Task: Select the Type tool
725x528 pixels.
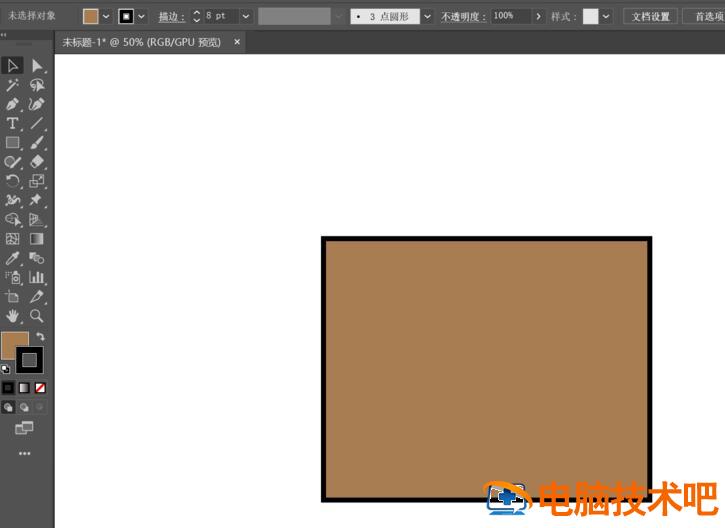Action: pyautogui.click(x=12, y=123)
